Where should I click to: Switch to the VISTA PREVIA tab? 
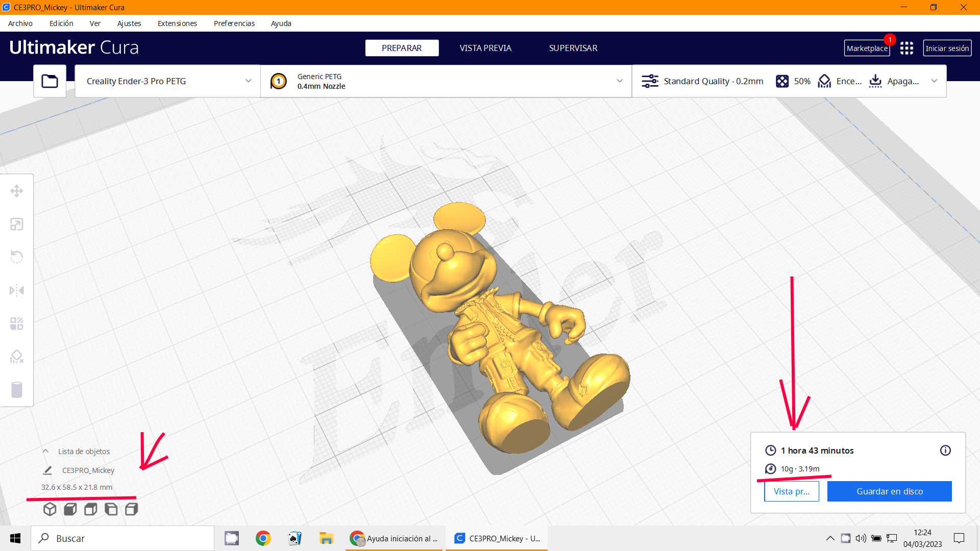(x=485, y=48)
